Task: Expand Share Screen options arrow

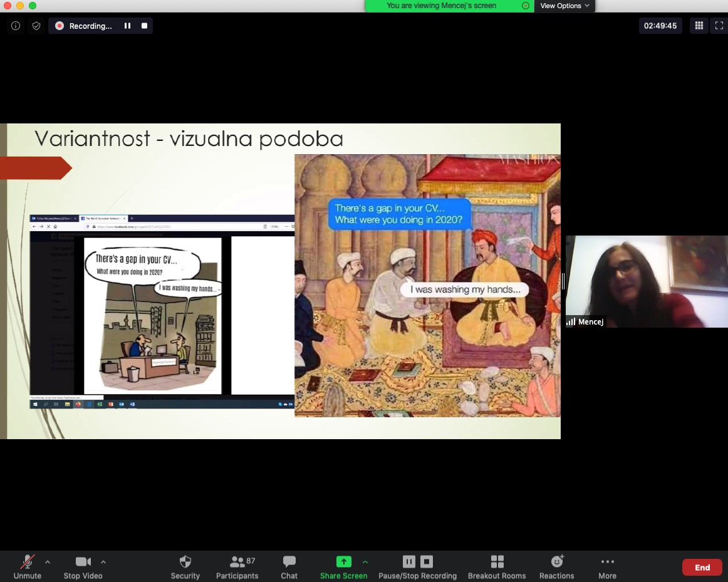Action: 365,562
